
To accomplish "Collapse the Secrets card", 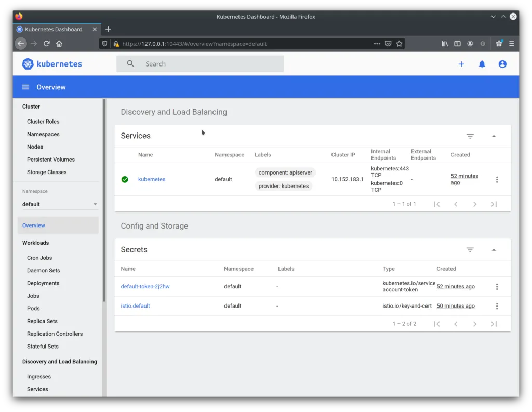I will pos(494,250).
